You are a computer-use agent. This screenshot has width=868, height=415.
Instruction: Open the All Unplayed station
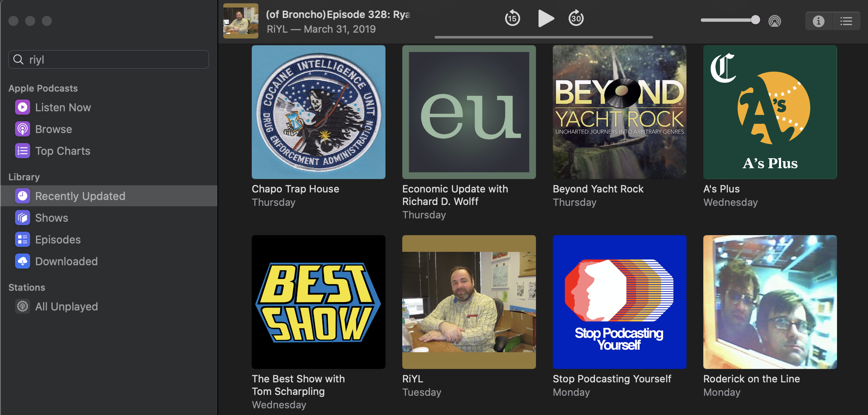66,307
